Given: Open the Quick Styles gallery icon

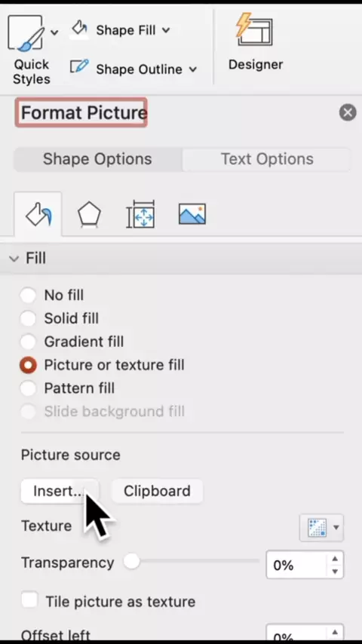Looking at the screenshot, I should coord(25,34).
